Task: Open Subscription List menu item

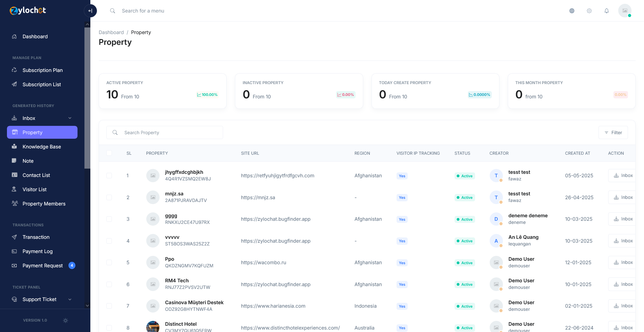Action: [42, 84]
